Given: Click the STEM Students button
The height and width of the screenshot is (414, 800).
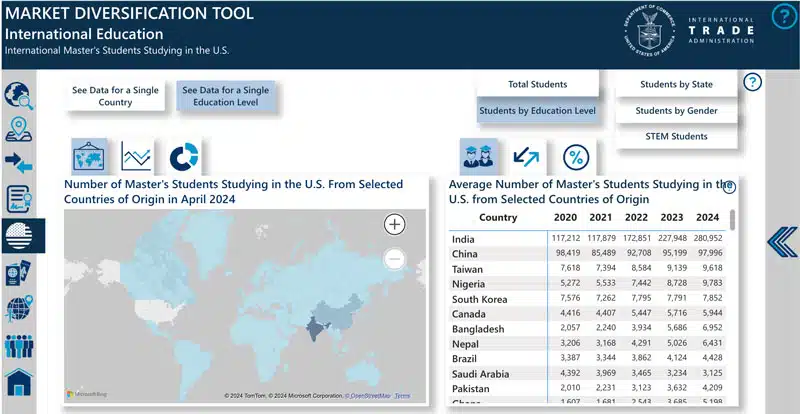Looking at the screenshot, I should coord(676,137).
